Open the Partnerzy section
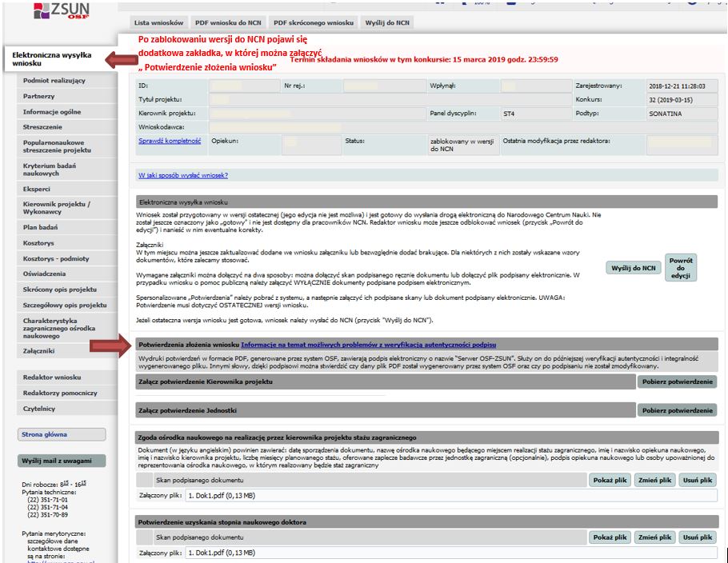 tap(67, 96)
